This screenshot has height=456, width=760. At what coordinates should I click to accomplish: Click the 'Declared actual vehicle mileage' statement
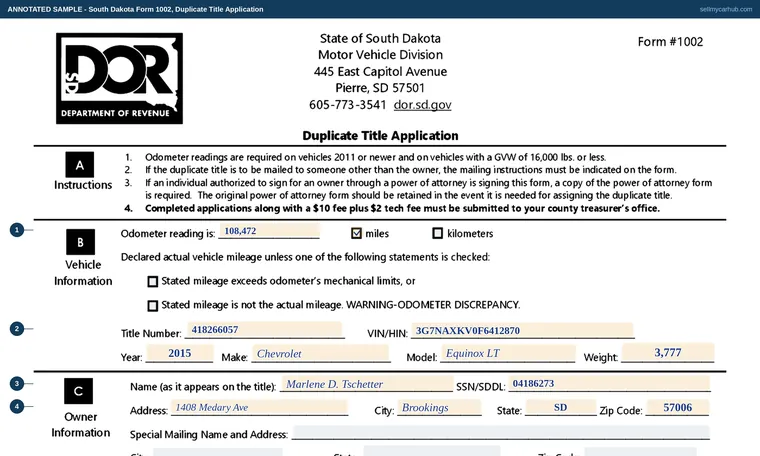(305, 257)
